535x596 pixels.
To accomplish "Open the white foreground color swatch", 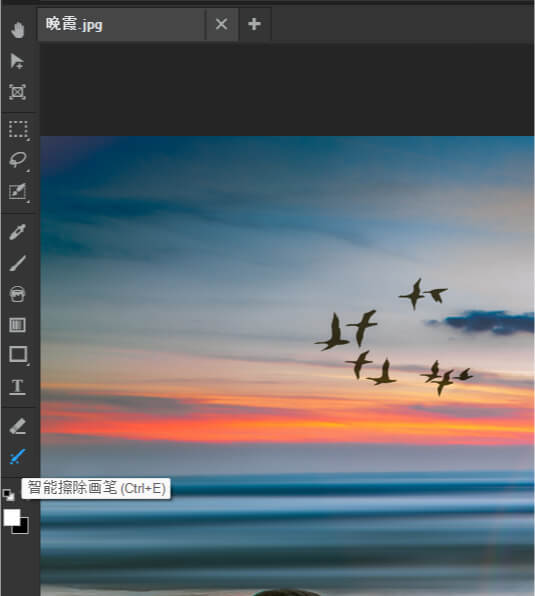I will (11, 517).
